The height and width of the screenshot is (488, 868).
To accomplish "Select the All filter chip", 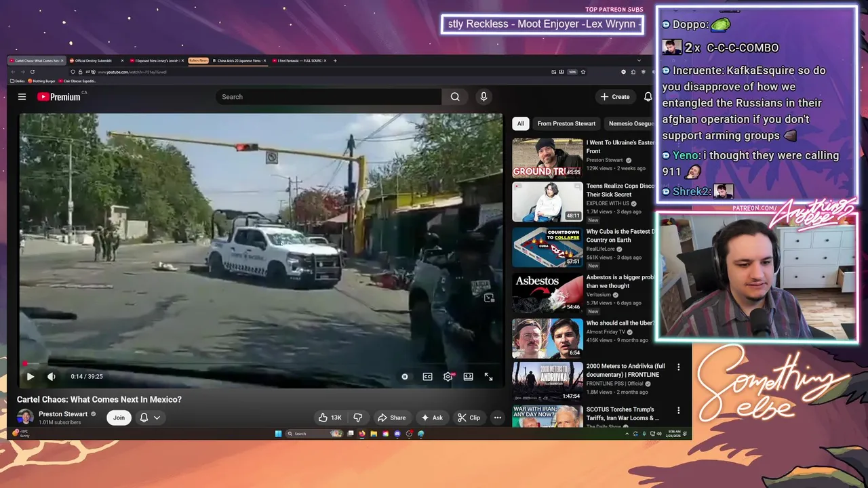I will click(520, 123).
